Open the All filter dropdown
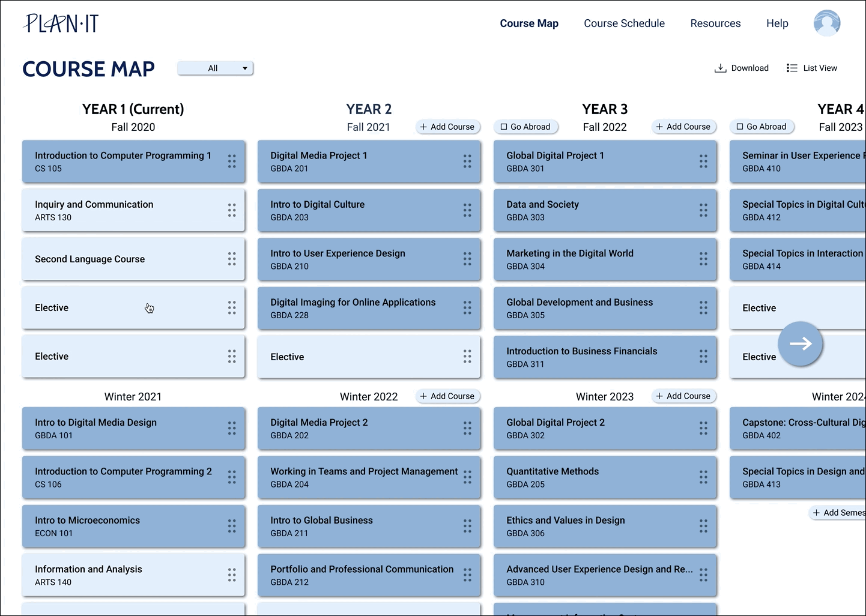 [215, 68]
